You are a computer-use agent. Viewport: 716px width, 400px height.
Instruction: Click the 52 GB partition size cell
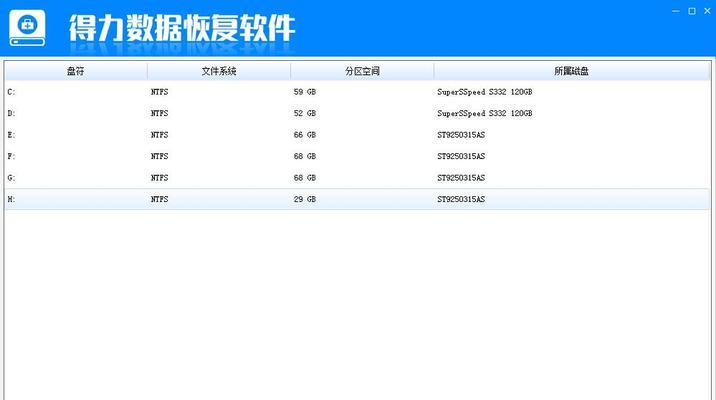[305, 113]
